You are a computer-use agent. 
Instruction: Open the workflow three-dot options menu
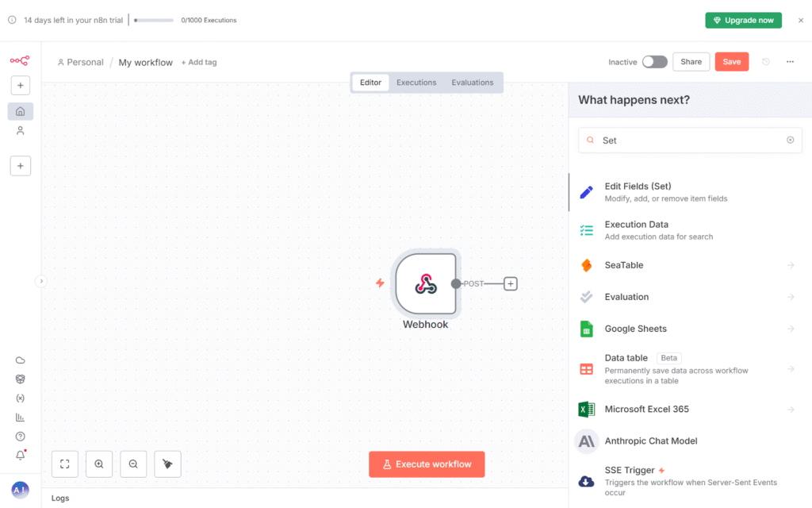[x=790, y=62]
